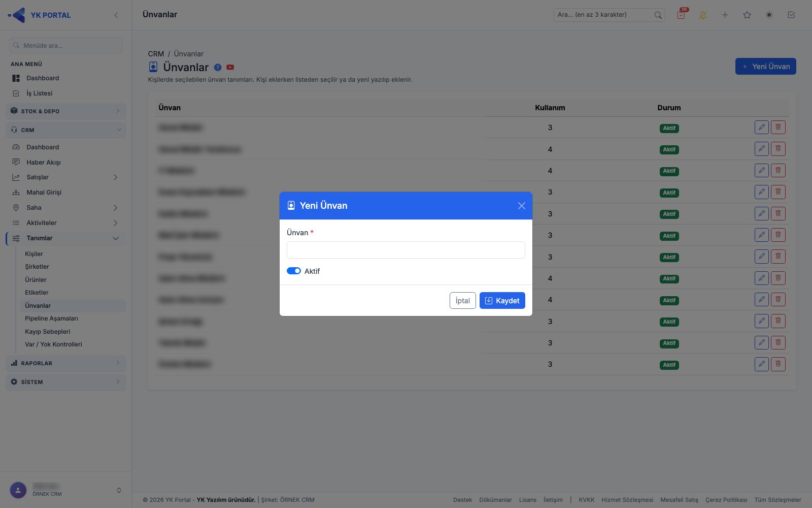Click the user avatar in sidebar footer
Screen dimensions: 812x508
18,490
